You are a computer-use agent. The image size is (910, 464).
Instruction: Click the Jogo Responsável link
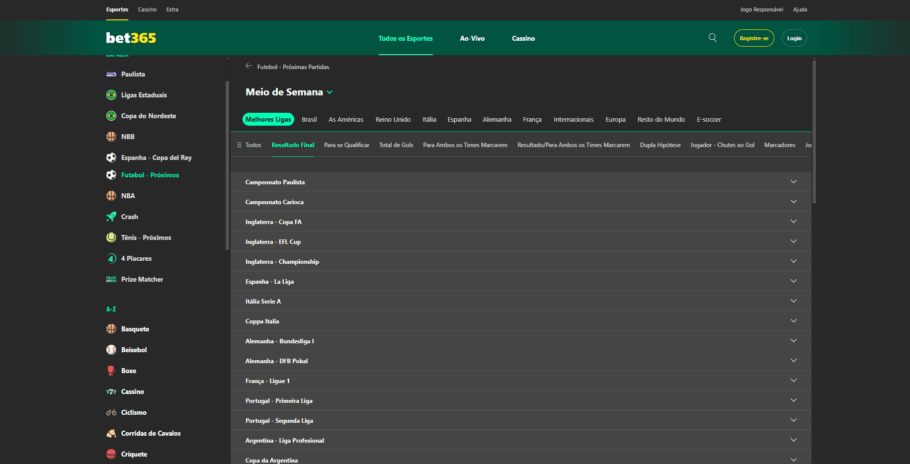[759, 9]
